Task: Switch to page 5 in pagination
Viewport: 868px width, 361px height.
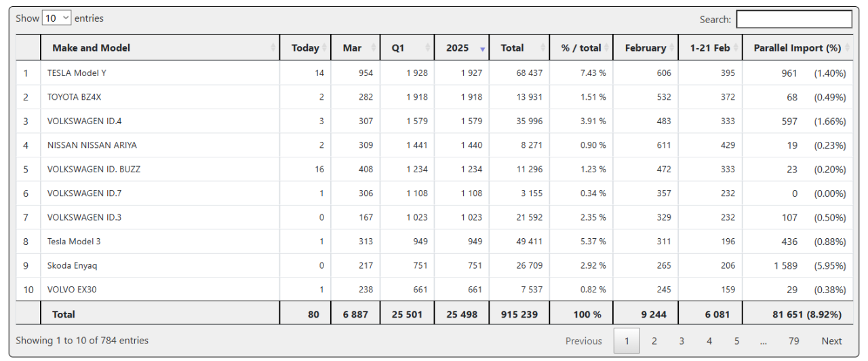Action: coord(736,341)
